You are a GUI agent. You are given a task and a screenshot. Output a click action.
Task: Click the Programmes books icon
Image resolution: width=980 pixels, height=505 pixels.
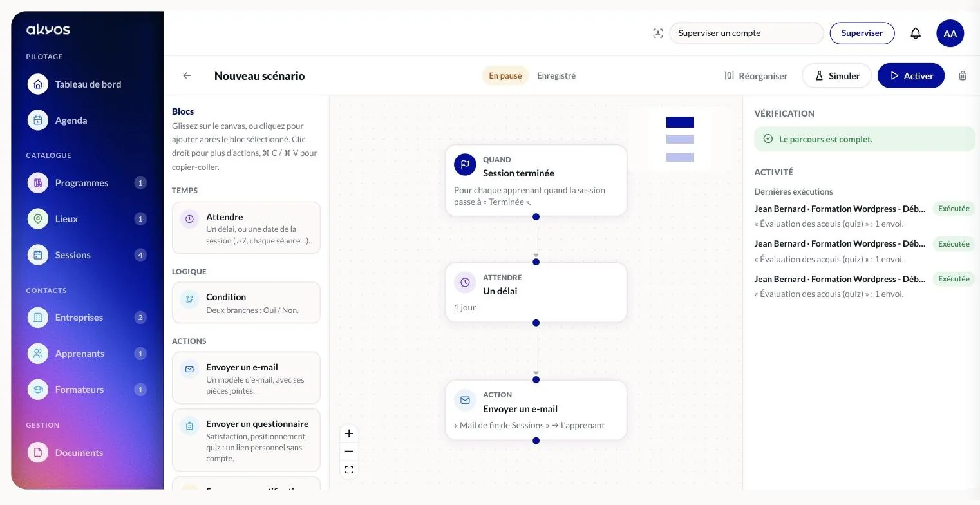pos(38,183)
